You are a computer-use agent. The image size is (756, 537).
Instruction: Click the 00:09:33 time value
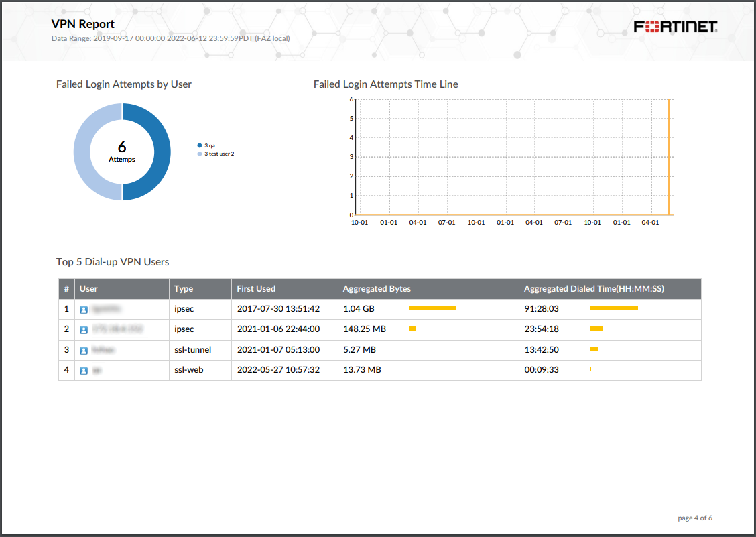pos(542,369)
